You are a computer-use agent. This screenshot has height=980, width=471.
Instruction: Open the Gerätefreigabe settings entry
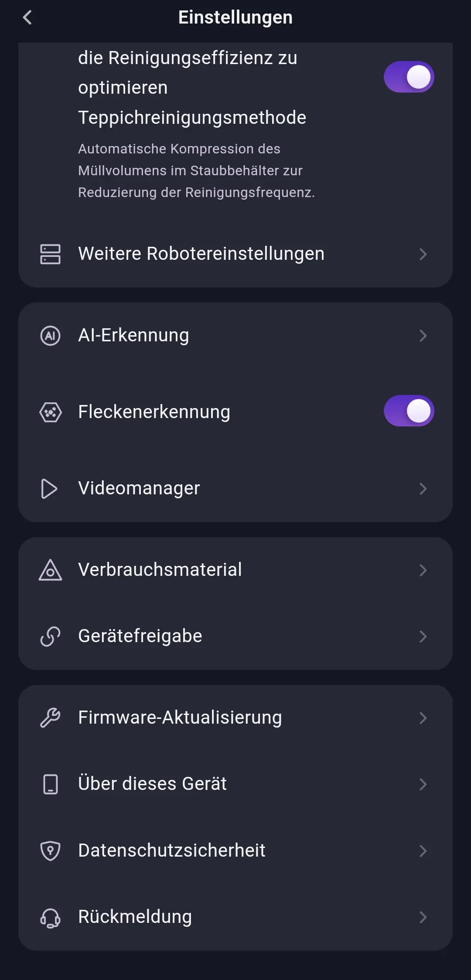(x=140, y=636)
